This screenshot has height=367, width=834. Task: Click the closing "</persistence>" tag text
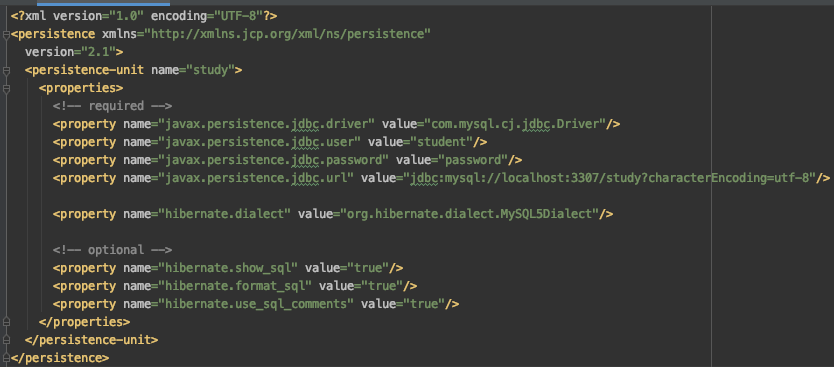60,357
